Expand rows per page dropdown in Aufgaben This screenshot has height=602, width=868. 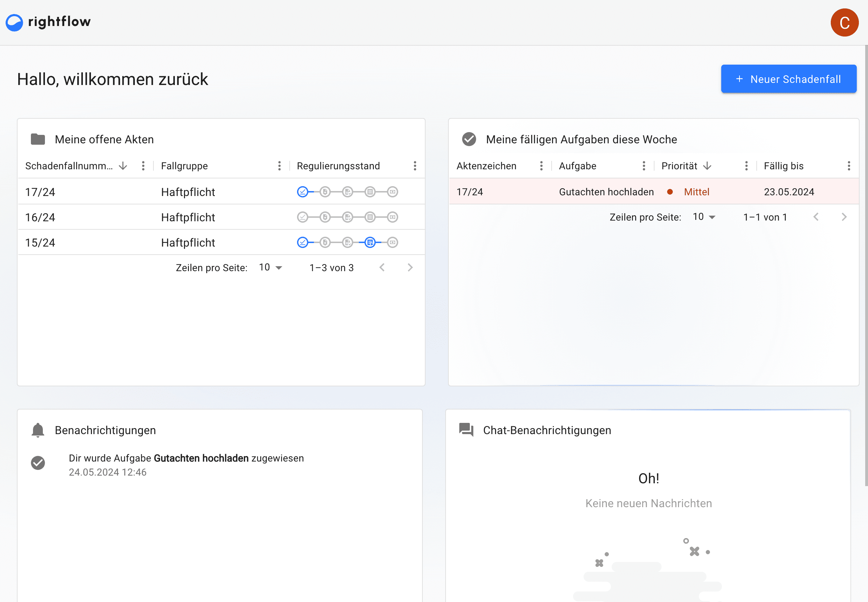(x=704, y=217)
